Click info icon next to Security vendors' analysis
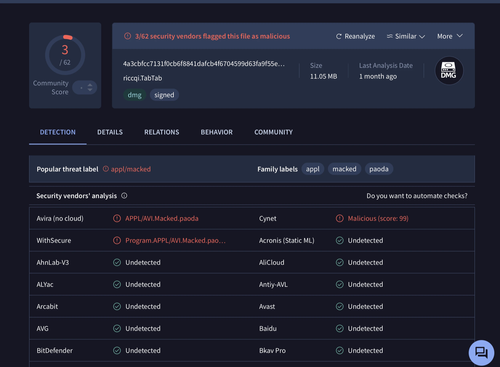The width and height of the screenshot is (500, 367). tap(124, 196)
